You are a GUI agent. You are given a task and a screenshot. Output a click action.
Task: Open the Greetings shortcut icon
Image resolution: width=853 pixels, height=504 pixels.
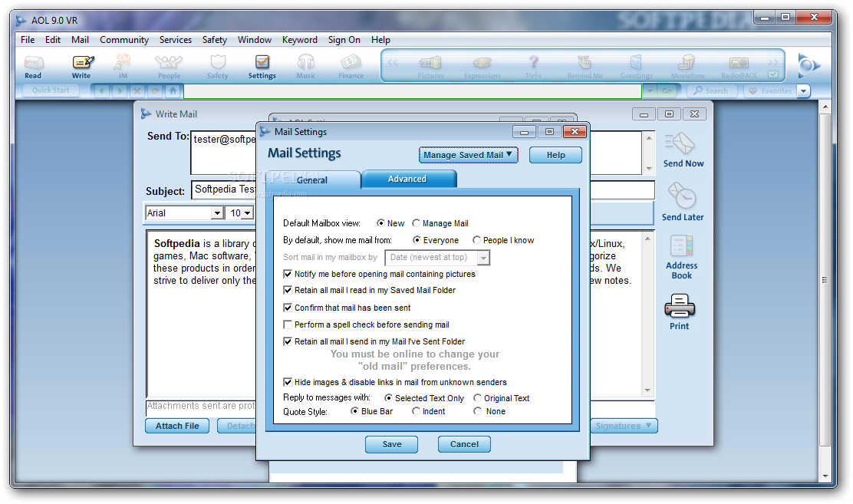(636, 68)
